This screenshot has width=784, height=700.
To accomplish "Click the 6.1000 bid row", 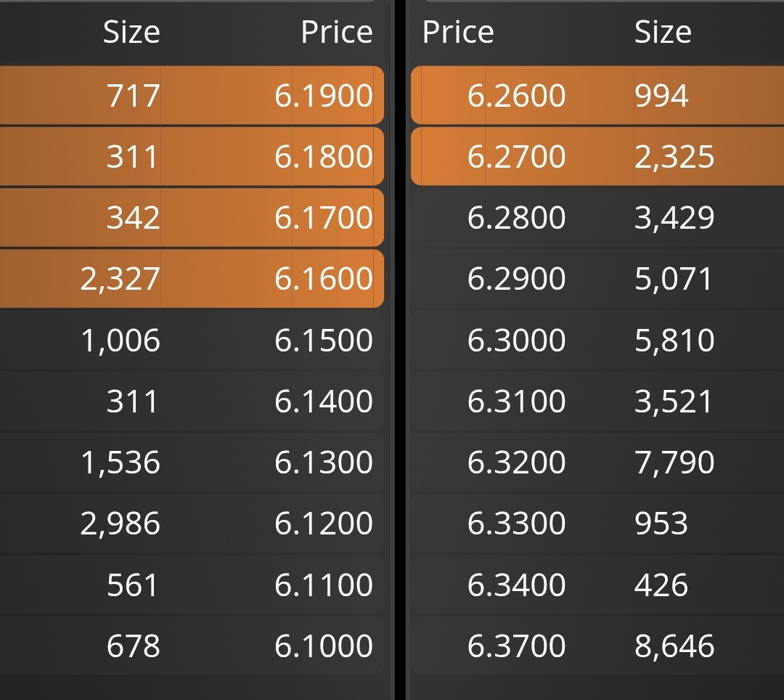I will coord(192,646).
